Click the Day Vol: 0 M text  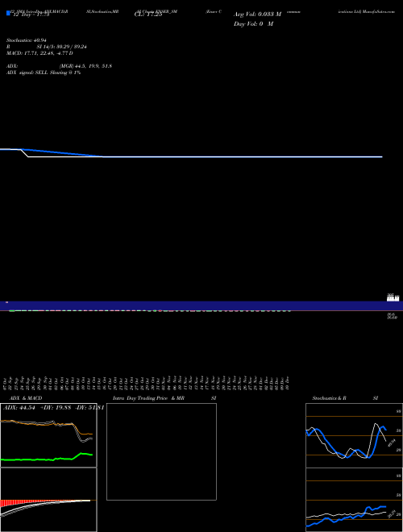[253, 24]
